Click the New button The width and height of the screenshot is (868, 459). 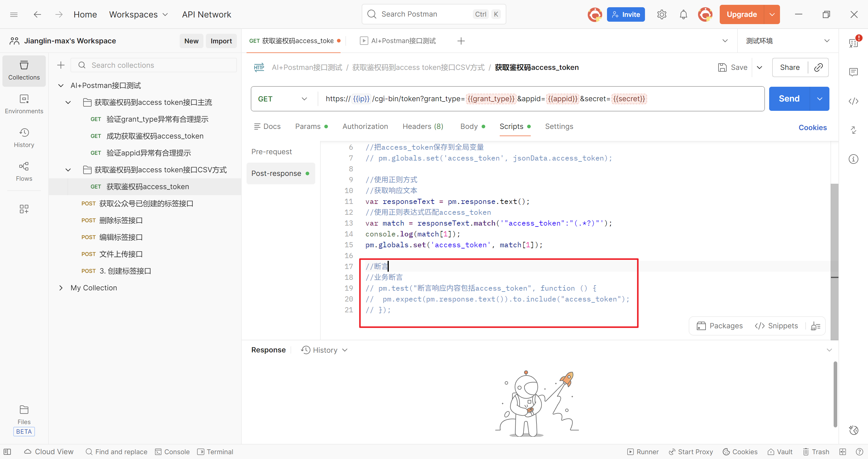[x=191, y=41]
